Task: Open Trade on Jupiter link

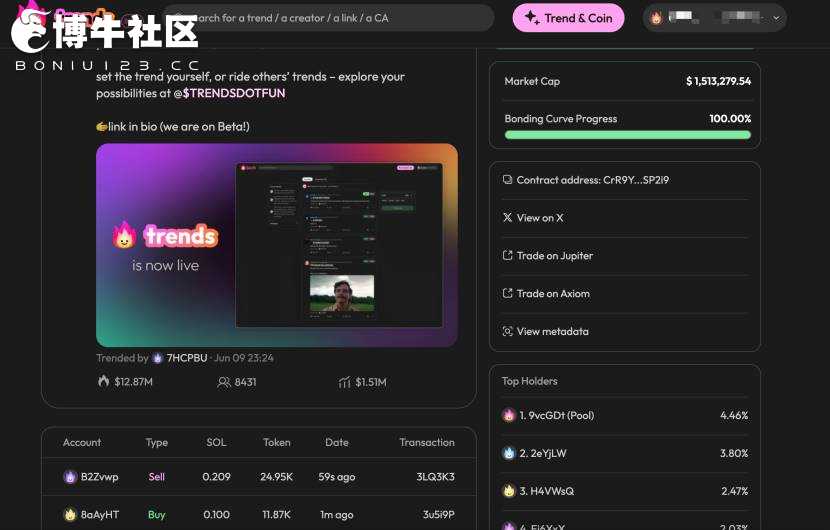Action: coord(555,256)
